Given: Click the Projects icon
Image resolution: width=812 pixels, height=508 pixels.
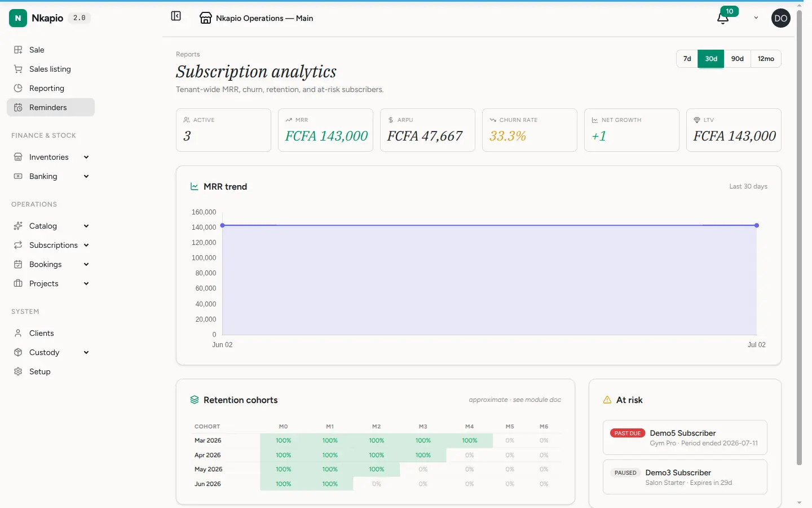Looking at the screenshot, I should (18, 283).
